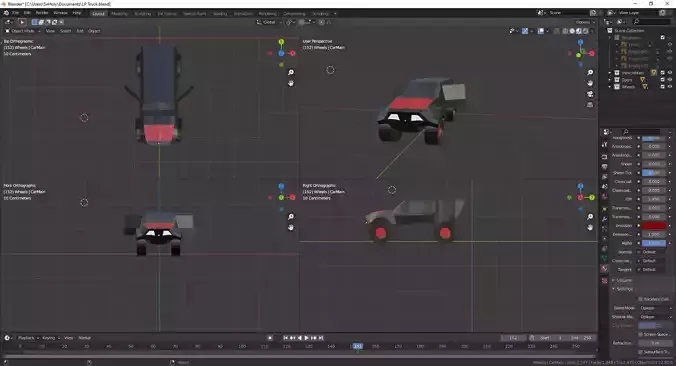Toggle viewport gizmos icon
The width and height of the screenshot is (676, 366).
click(525, 31)
